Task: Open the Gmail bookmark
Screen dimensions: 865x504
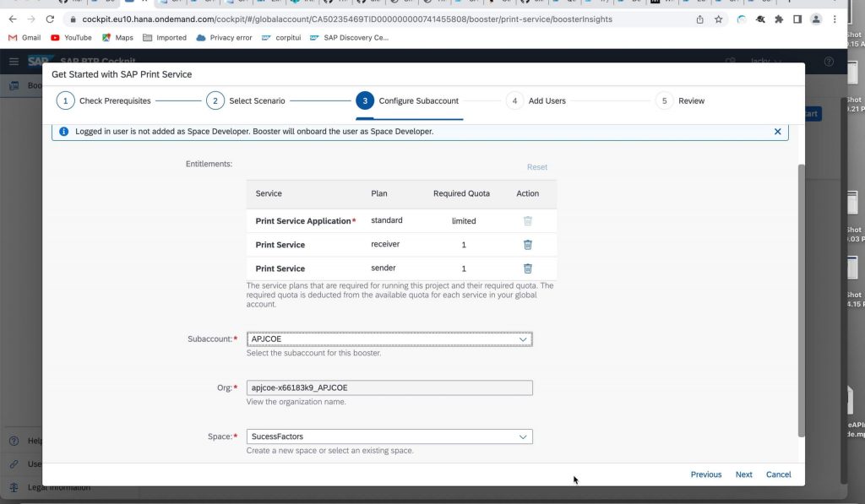Action: [x=24, y=37]
